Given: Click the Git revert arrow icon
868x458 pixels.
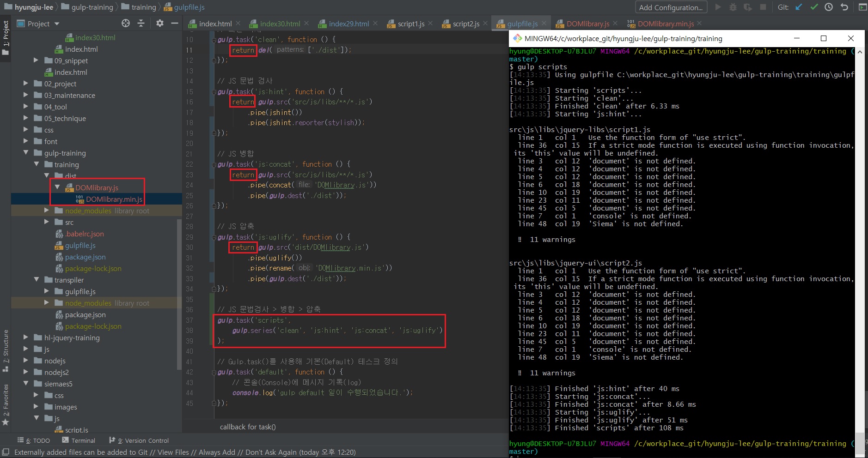Looking at the screenshot, I should (844, 7).
